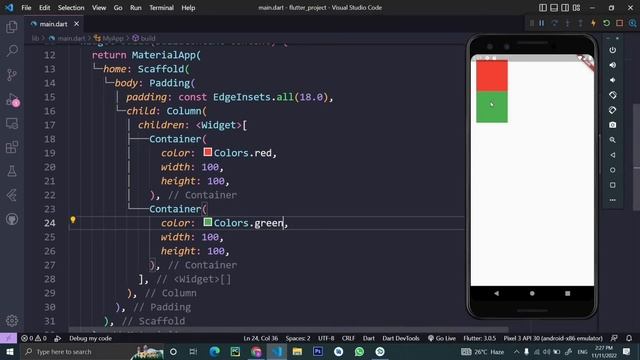Open the Run menu
This screenshot has width=640, height=360.
(136, 8)
